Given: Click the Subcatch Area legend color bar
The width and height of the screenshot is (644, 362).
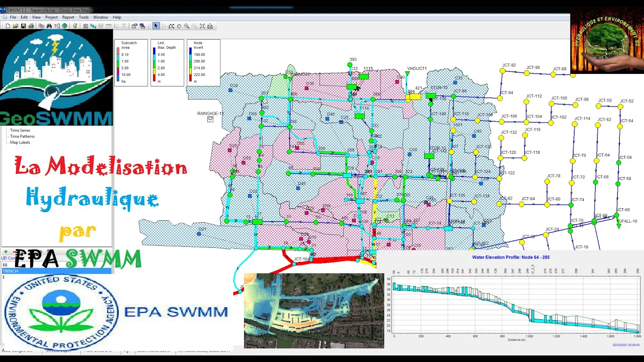Looking at the screenshot, I should (x=118, y=64).
